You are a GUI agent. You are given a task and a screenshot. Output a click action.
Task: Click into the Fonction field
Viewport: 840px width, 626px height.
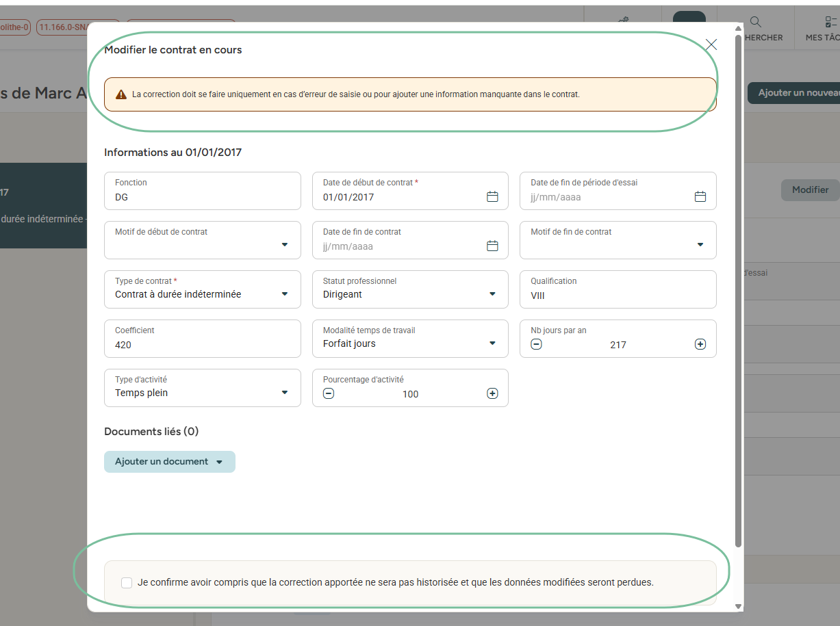click(x=202, y=197)
